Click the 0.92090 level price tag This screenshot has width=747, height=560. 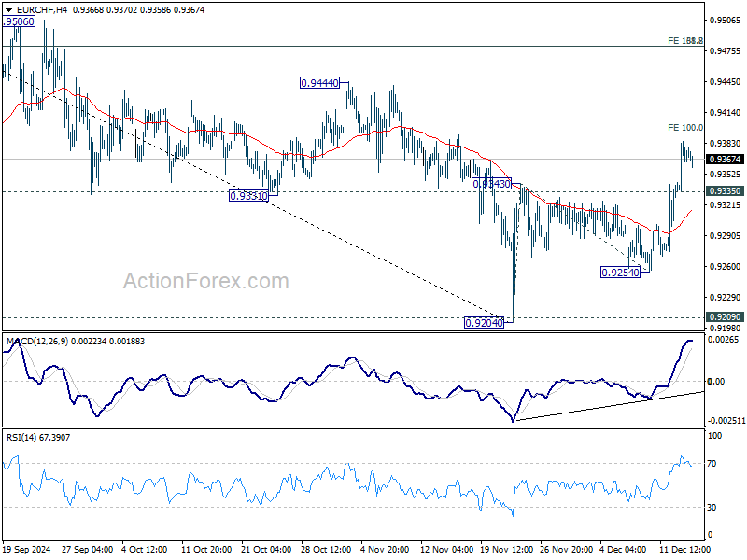click(x=725, y=317)
